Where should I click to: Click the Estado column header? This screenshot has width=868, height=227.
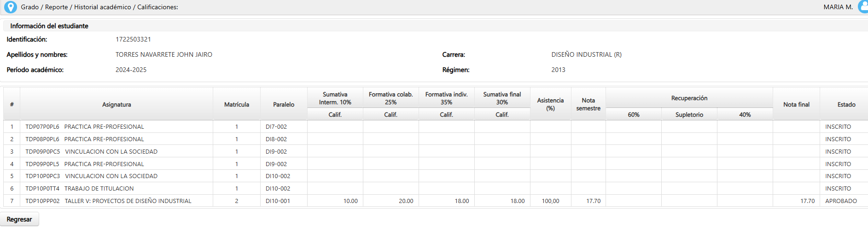846,104
